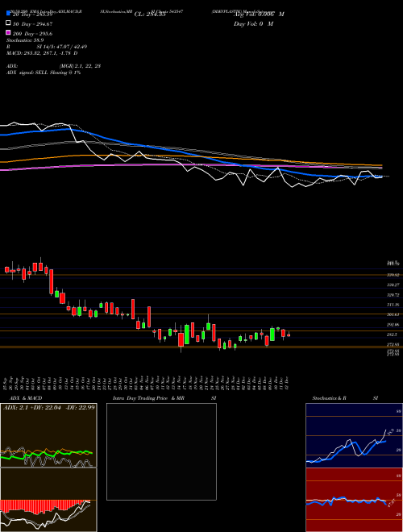Click the last red candlestick on the chart
This screenshot has width=403, height=532.
(x=289, y=335)
